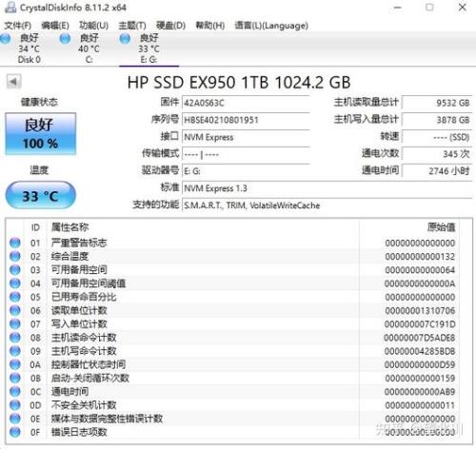Click the C: drive health indicator circle

pyautogui.click(x=65, y=39)
